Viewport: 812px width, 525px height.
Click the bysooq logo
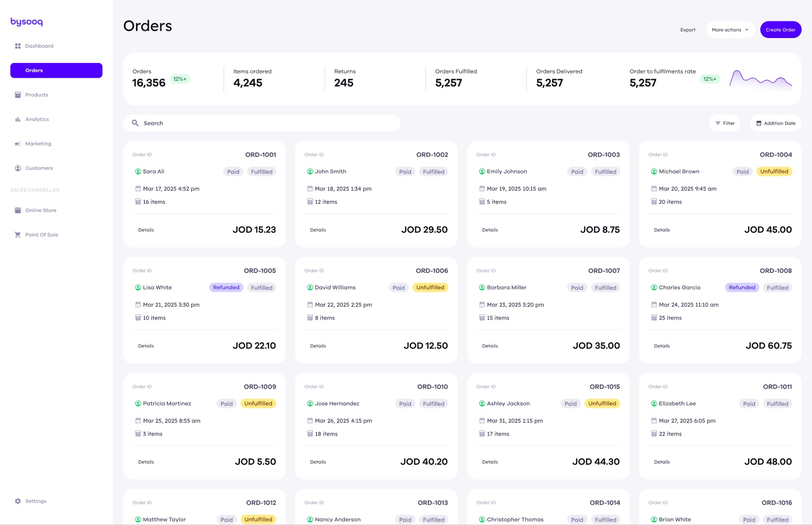tap(26, 22)
